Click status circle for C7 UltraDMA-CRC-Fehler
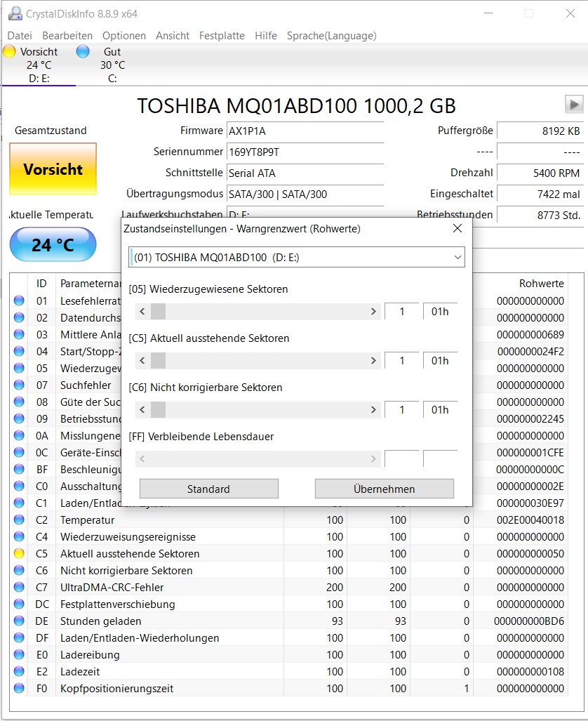Image resolution: width=588 pixels, height=721 pixels. pyautogui.click(x=19, y=587)
